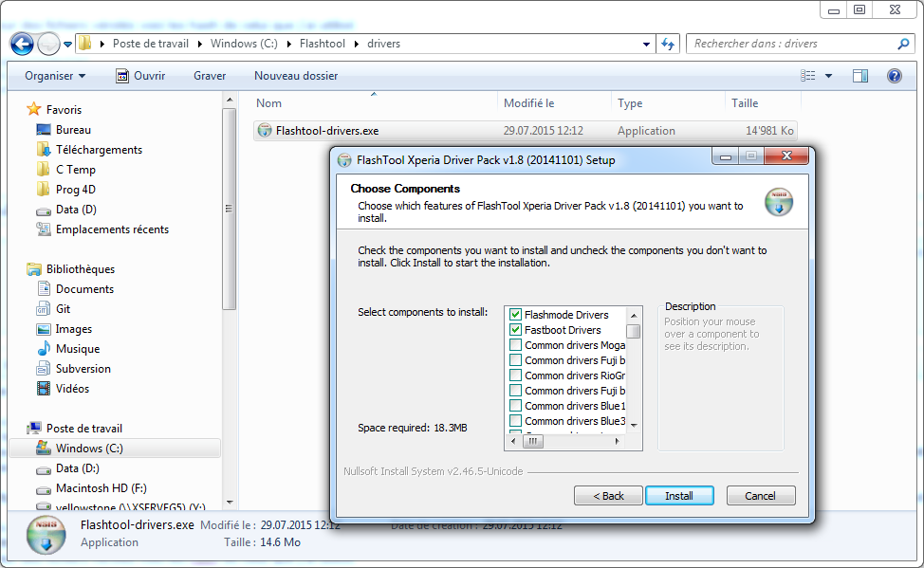Open the Téléchargements favorites folder
This screenshot has height=568, width=924.
(99, 150)
